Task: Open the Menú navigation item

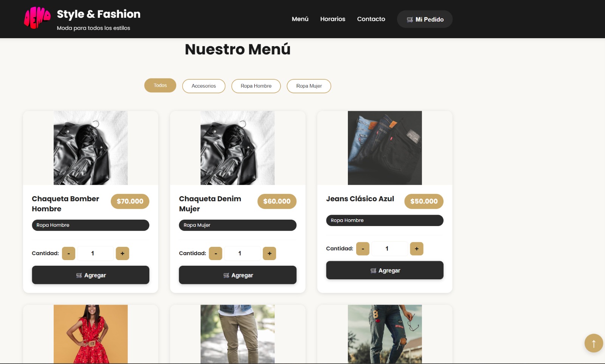Action: pos(299,19)
